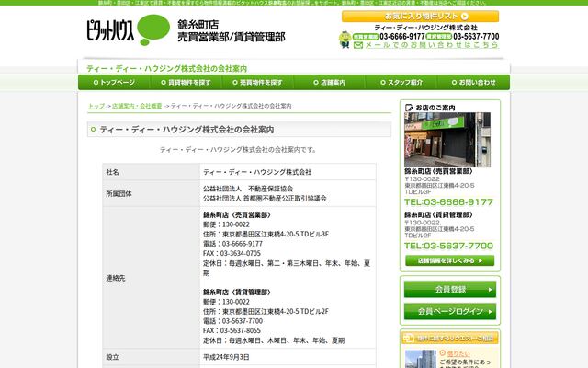The width and height of the screenshot is (588, 368).
Task: Click the building thumbnail beside 借りたい
Action: [x=421, y=359]
